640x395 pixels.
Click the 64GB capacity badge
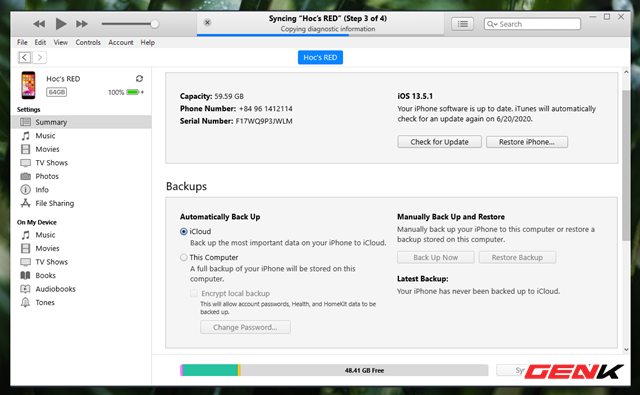(x=56, y=92)
